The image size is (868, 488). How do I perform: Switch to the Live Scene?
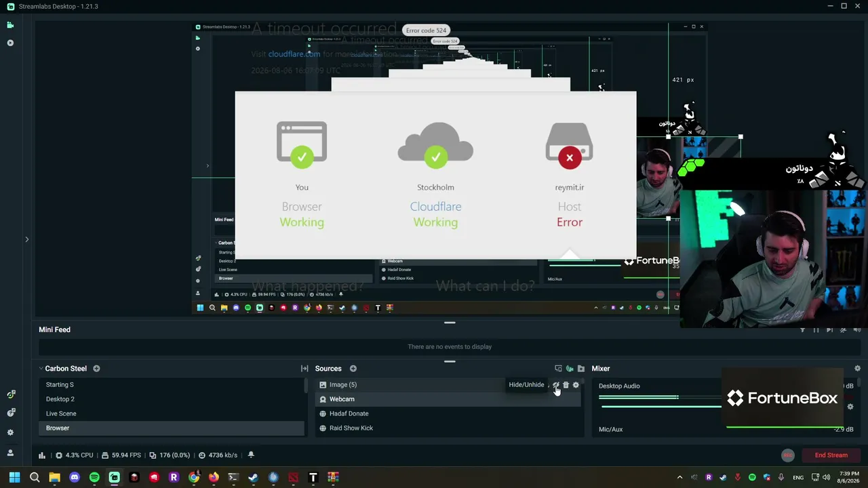(172, 413)
